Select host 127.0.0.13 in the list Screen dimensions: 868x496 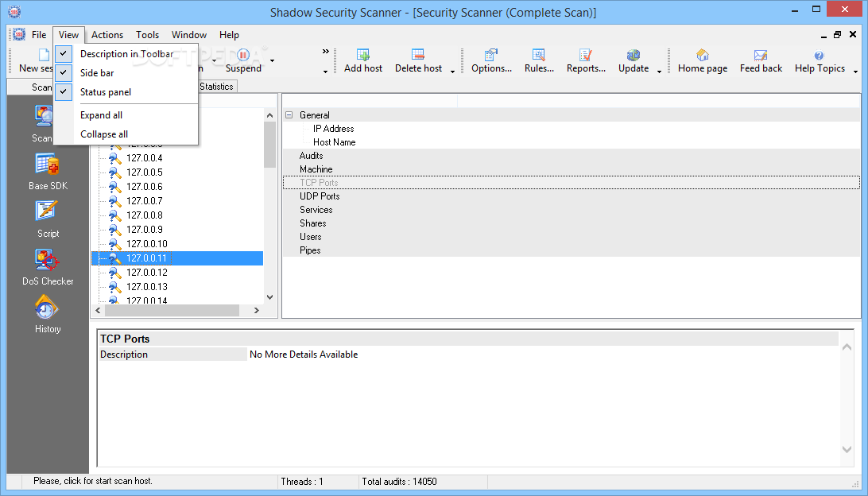click(147, 287)
